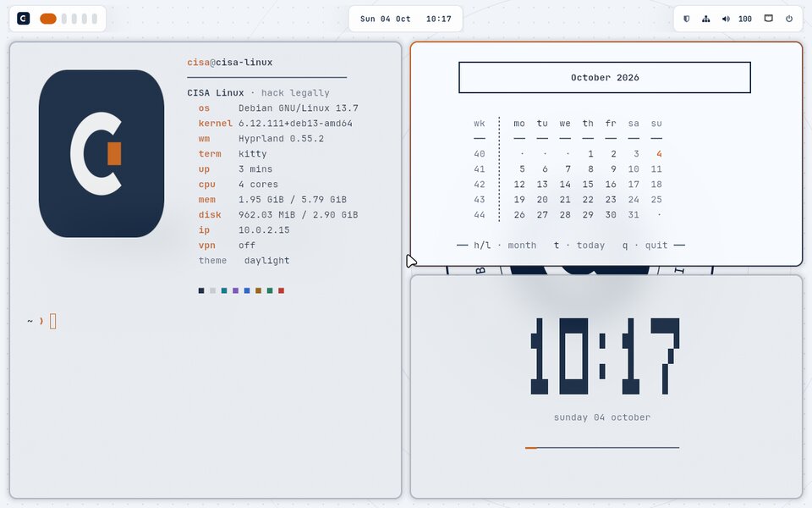Click the date Sun 04 Oct in top bar
The image size is (812, 508).
(386, 19)
